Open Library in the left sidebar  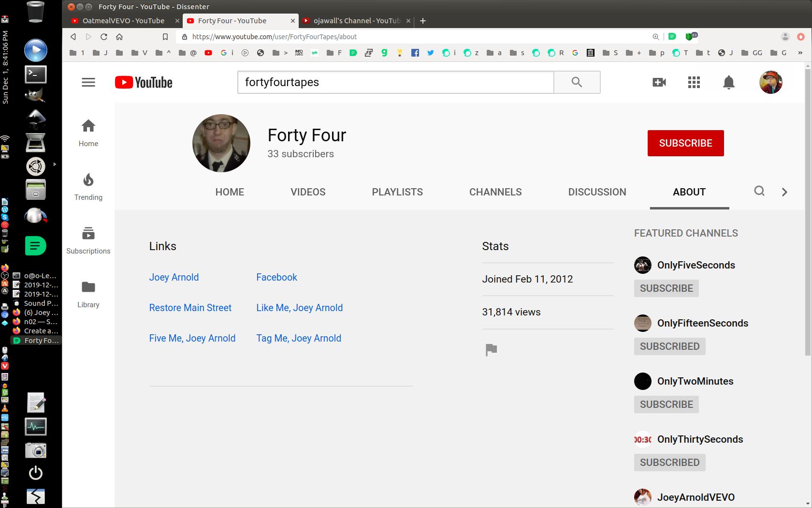pos(88,294)
